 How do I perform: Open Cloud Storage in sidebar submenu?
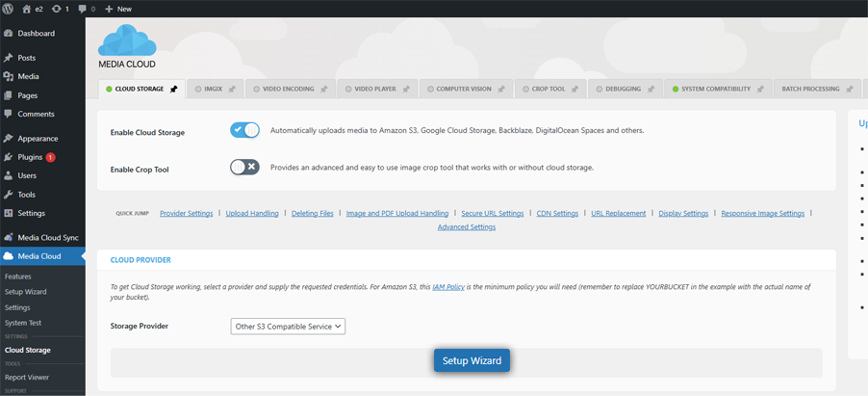point(28,350)
